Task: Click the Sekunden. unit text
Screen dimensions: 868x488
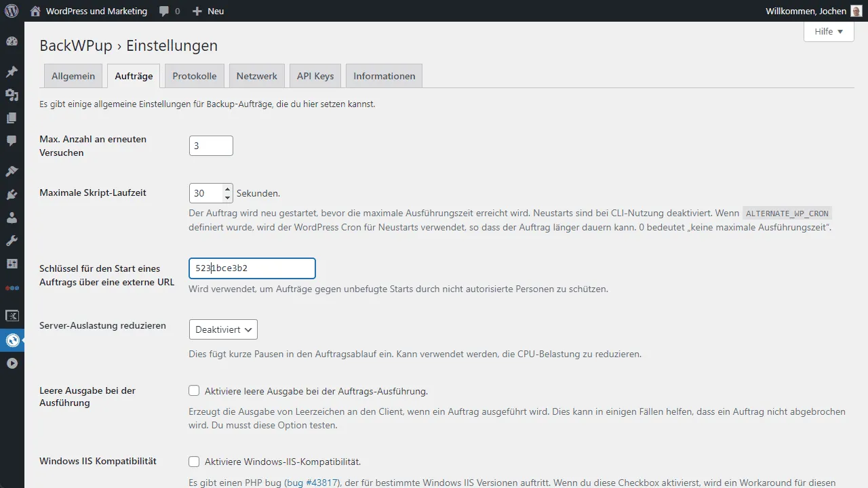Action: pos(258,193)
